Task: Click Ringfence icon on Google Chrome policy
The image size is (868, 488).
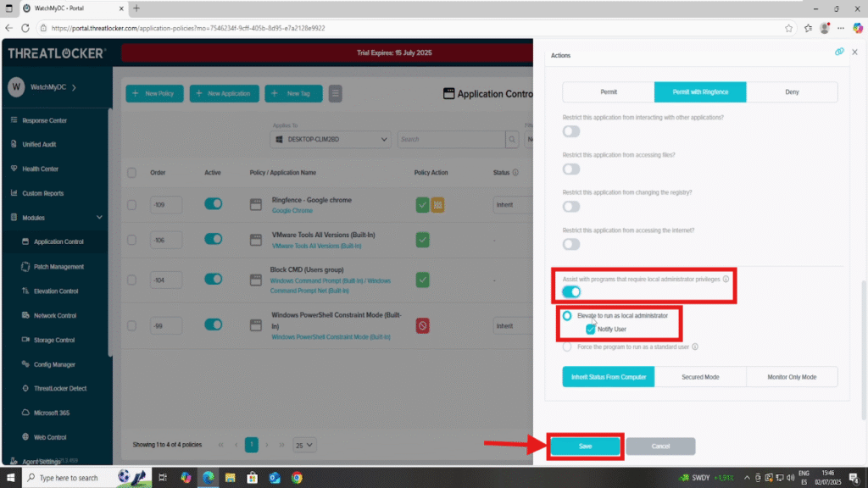Action: click(438, 205)
